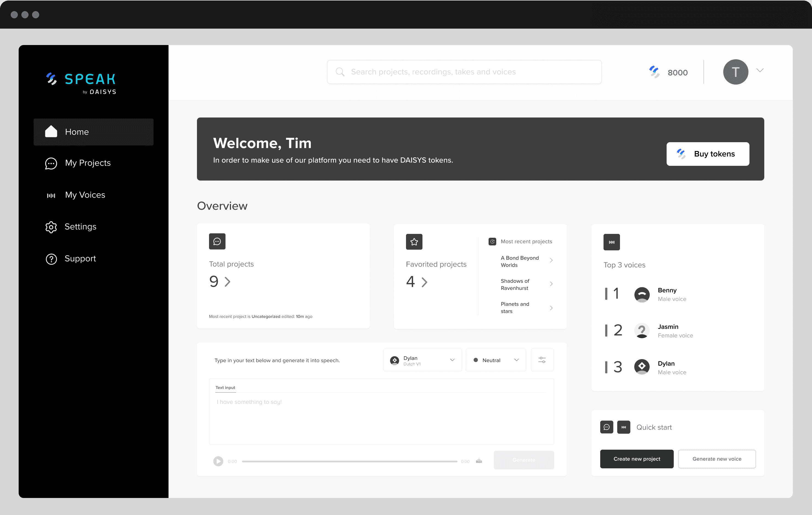Screen dimensions: 812x515
Task: Click the Top 3 voices waveform icon
Action: (611, 242)
